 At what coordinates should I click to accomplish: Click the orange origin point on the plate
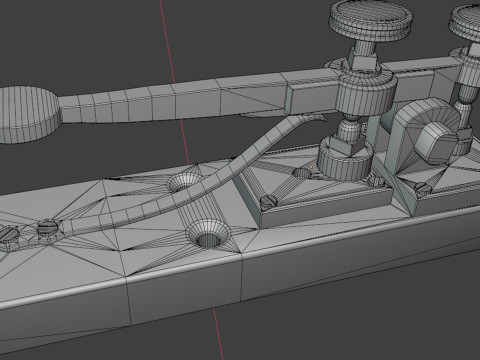[x=311, y=167]
